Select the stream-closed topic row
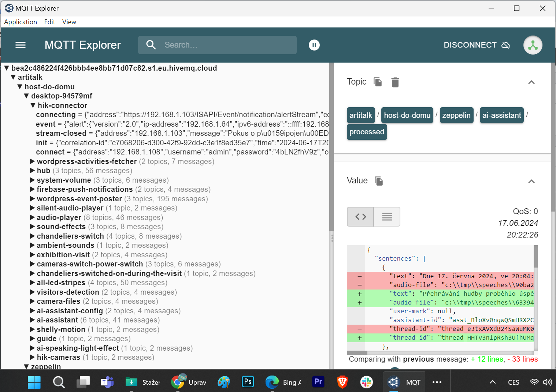The image size is (556, 392). 182,133
